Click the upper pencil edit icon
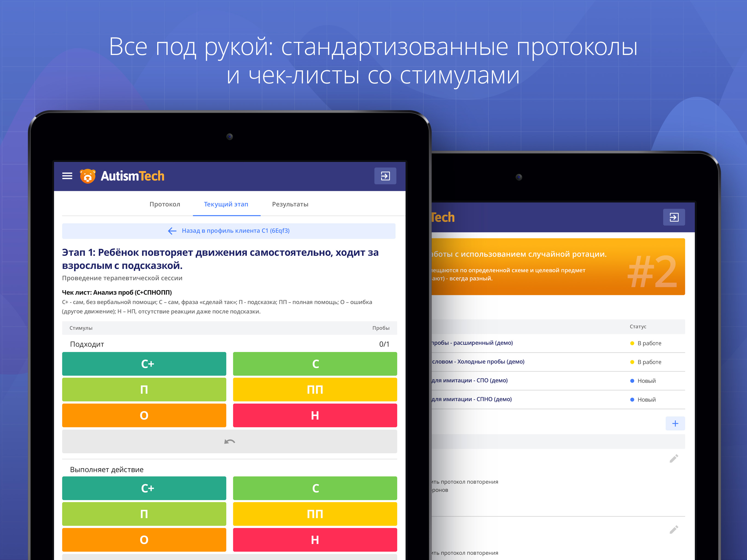This screenshot has width=747, height=560. click(674, 459)
